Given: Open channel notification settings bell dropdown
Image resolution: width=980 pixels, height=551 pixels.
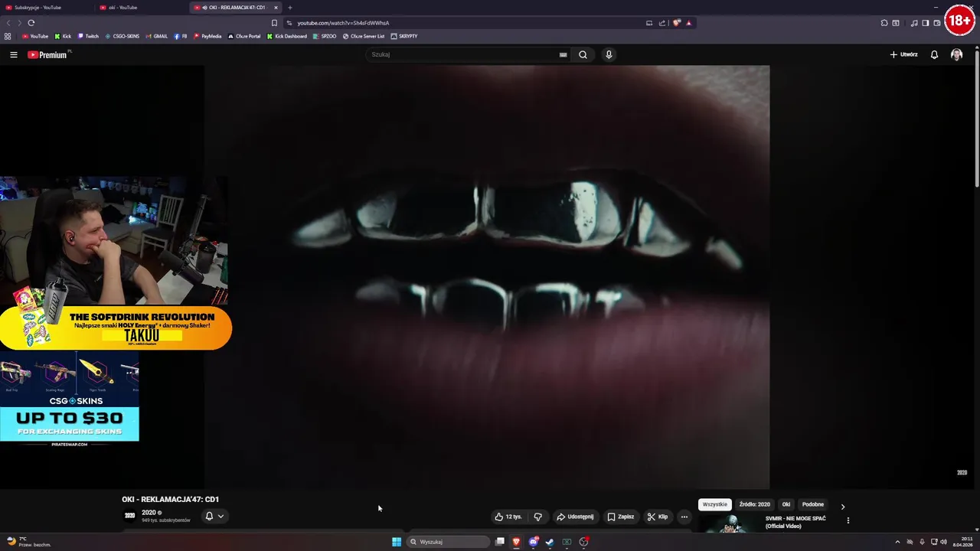Looking at the screenshot, I should tap(214, 516).
